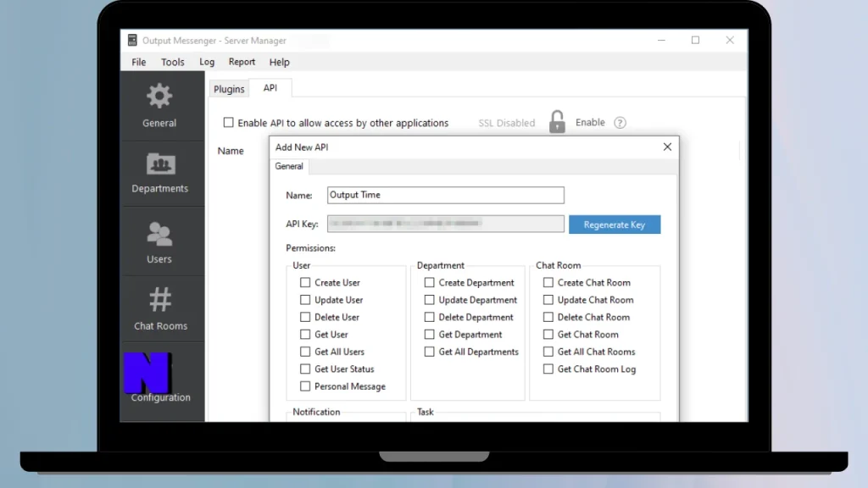Click the Name column header in API list
This screenshot has width=868, height=488.
231,151
